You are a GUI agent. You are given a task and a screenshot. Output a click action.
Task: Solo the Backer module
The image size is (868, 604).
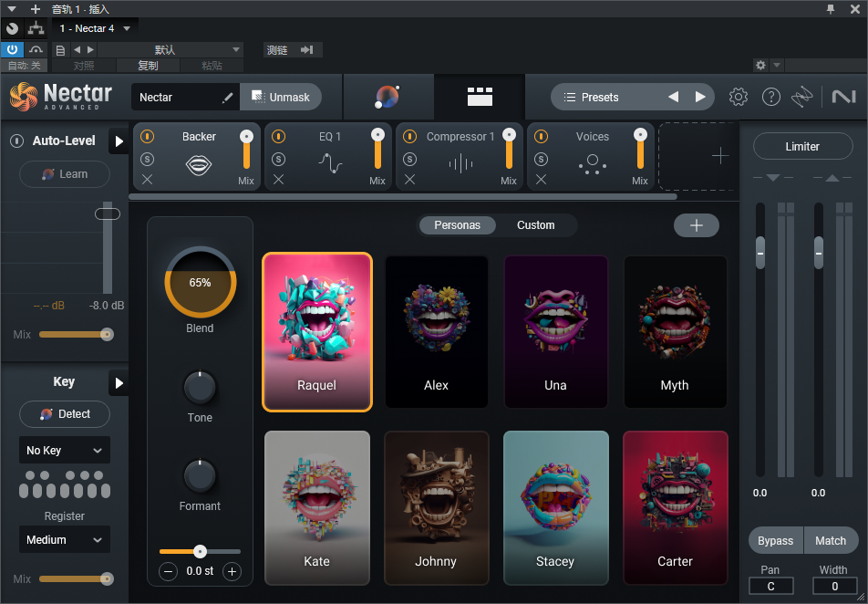148,159
